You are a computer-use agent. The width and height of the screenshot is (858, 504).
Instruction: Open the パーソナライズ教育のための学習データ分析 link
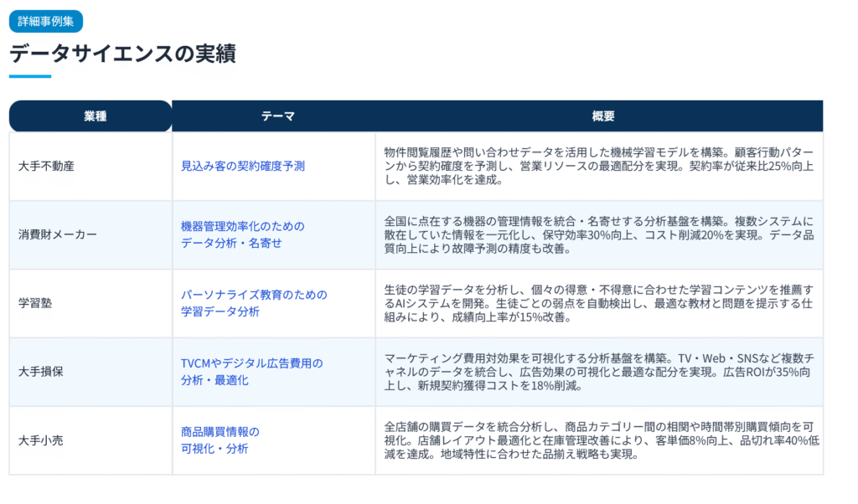(x=254, y=303)
